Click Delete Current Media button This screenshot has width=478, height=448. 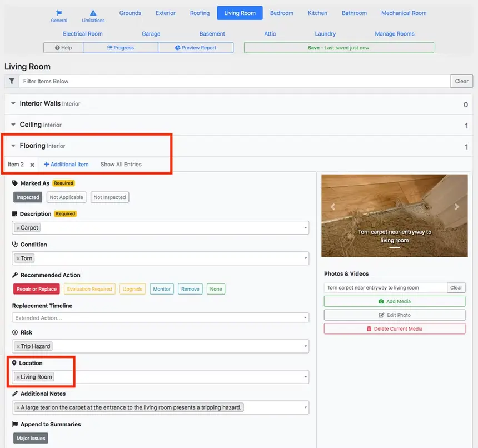tap(395, 329)
